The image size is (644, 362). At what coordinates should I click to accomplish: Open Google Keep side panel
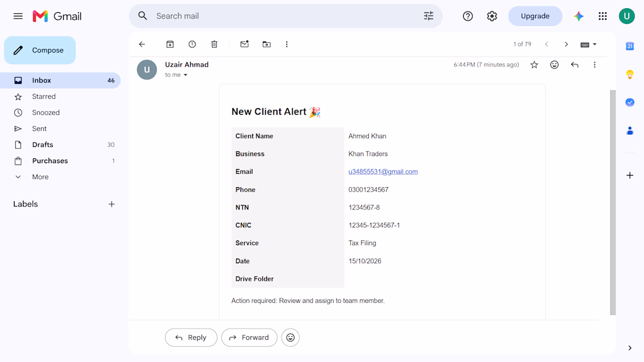[x=629, y=74]
